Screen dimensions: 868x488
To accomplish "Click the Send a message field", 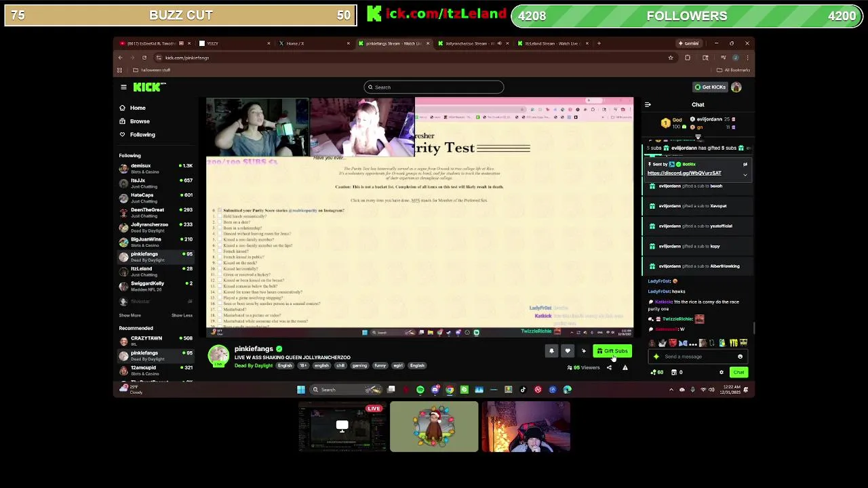I will point(697,357).
